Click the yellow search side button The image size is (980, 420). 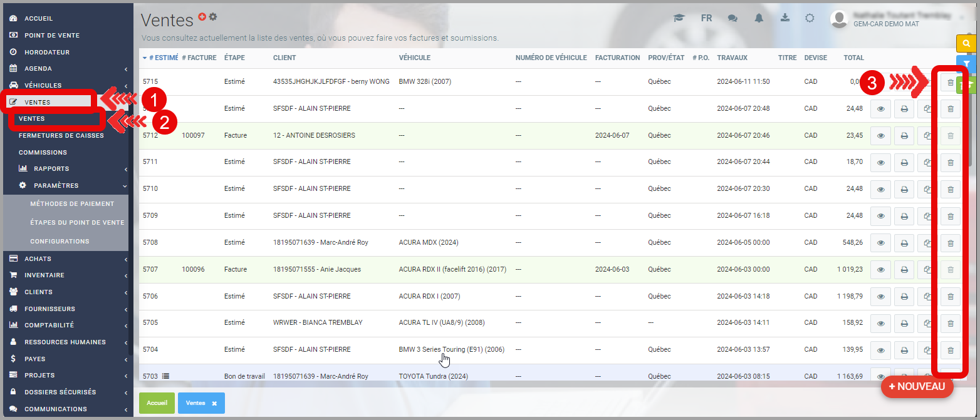click(966, 43)
